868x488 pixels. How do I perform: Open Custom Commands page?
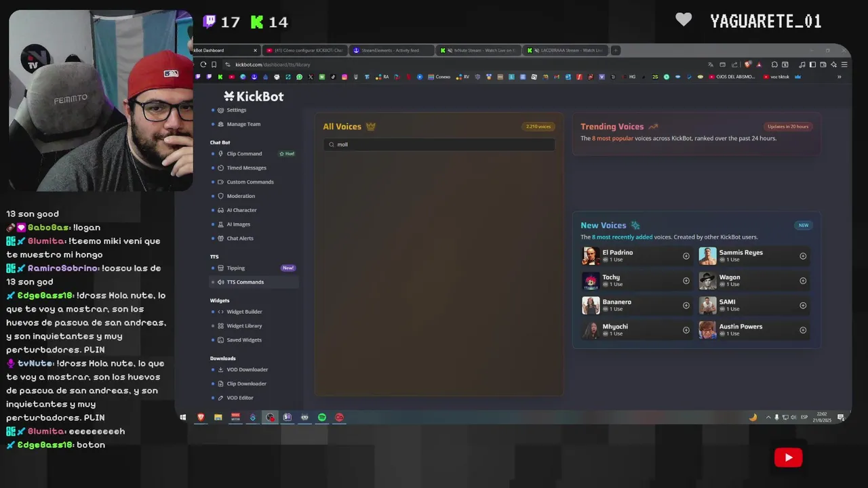pyautogui.click(x=250, y=182)
